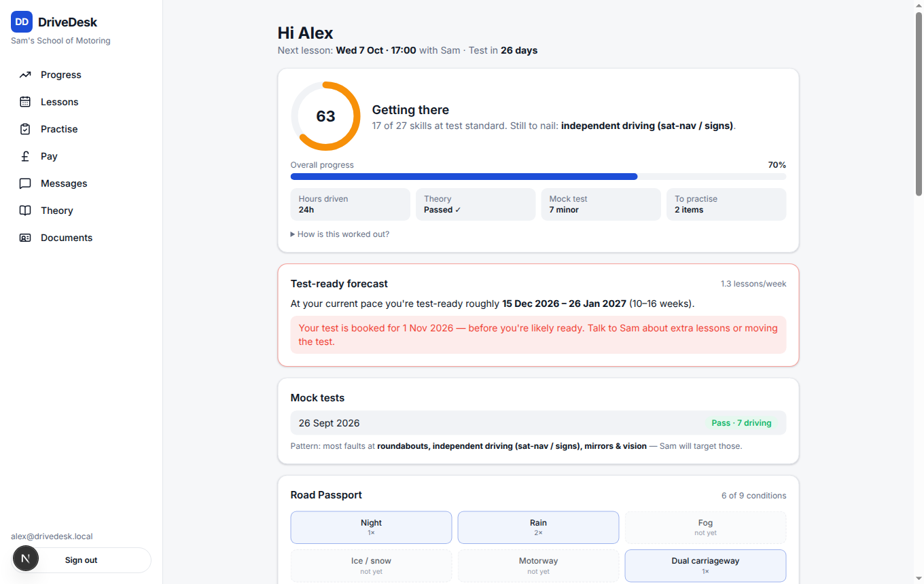Viewport: 924px width, 584px height.
Task: Click the Documents ID card icon
Action: coord(25,238)
